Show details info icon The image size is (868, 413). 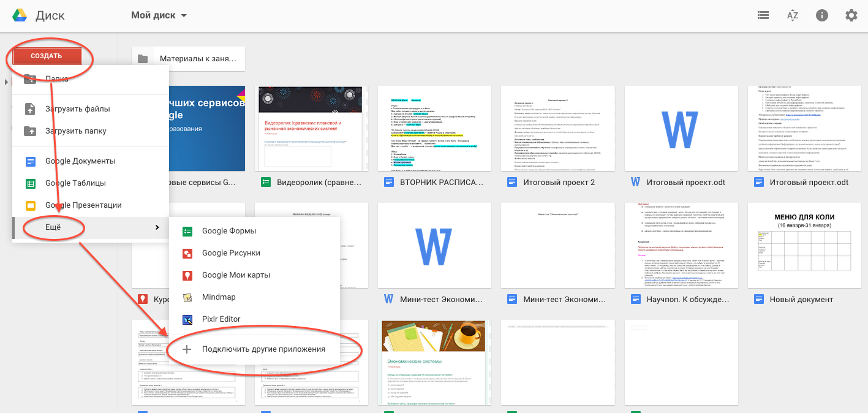coord(822,15)
